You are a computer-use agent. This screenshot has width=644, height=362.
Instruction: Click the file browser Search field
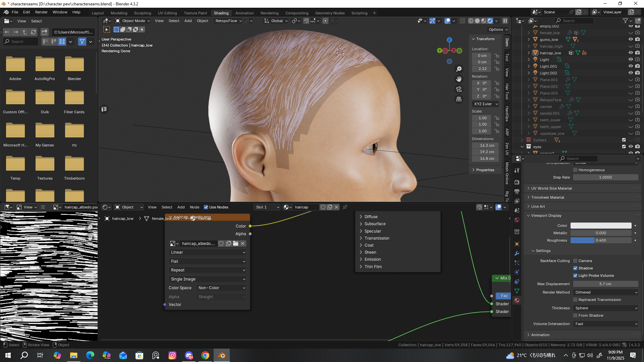21,42
